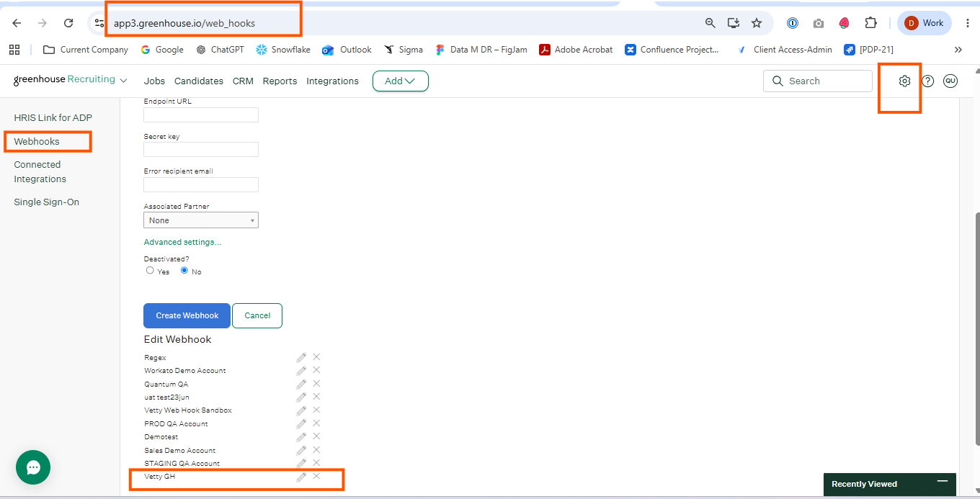Open the QU user avatar menu

point(950,81)
